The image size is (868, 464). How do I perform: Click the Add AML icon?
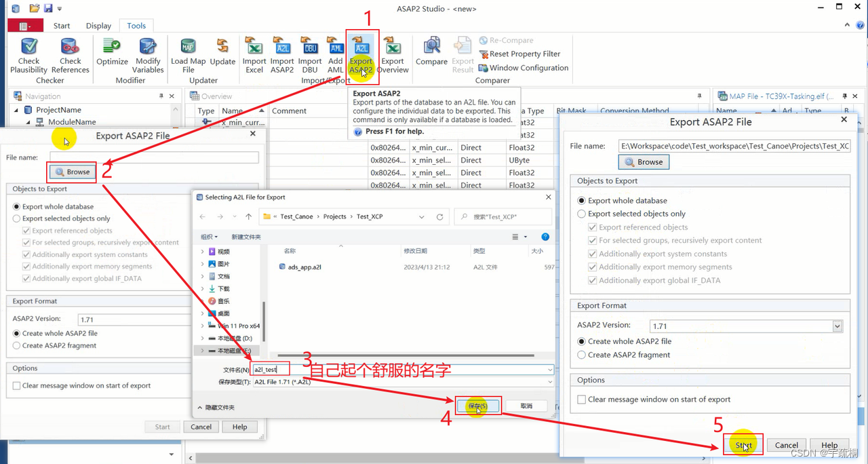336,46
